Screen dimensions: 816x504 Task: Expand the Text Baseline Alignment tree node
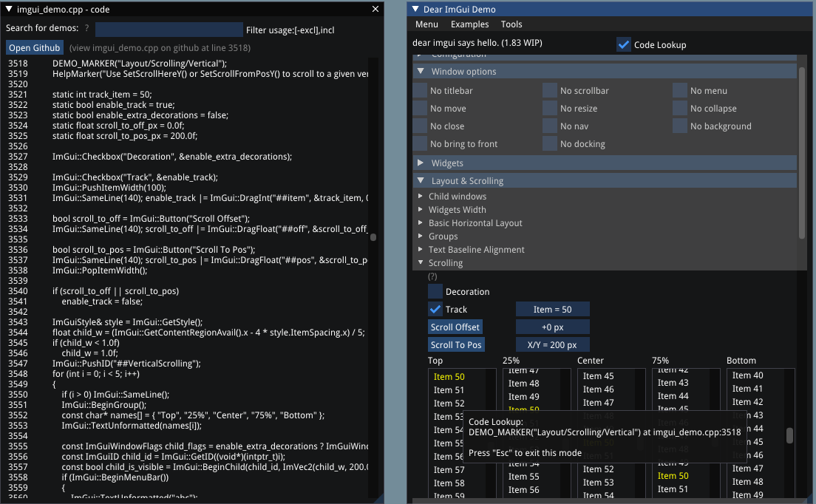point(421,249)
